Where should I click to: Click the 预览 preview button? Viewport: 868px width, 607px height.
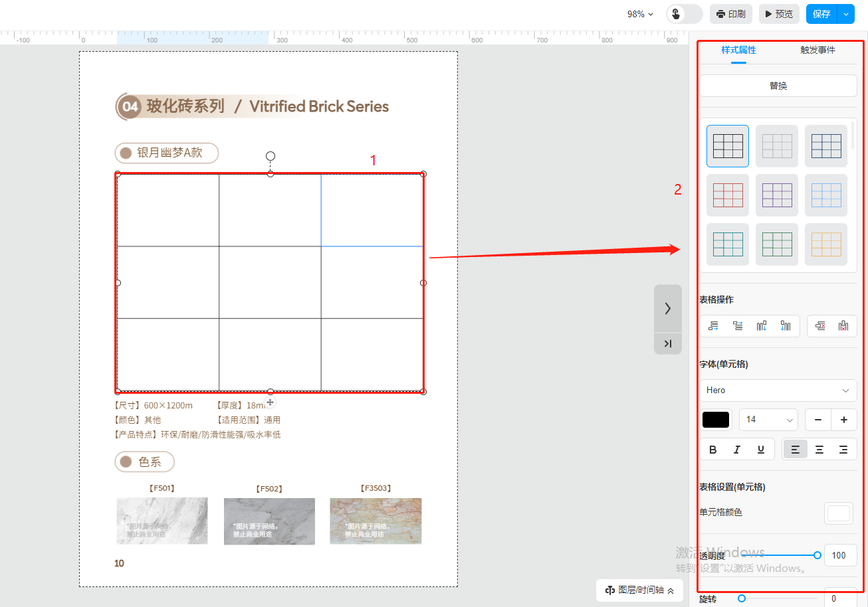point(778,14)
